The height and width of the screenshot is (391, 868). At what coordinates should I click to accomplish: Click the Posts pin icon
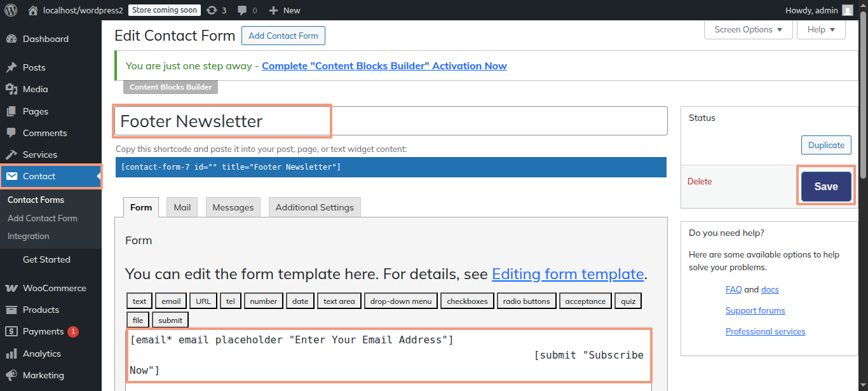point(11,67)
